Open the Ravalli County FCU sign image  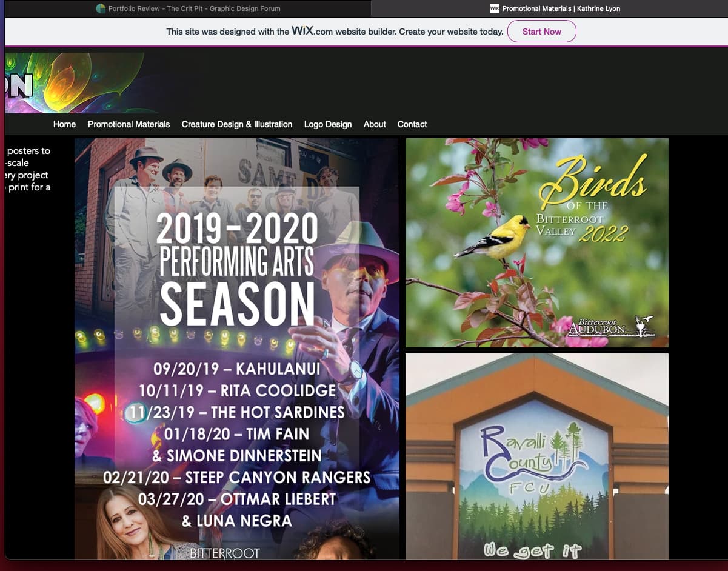[x=537, y=456]
